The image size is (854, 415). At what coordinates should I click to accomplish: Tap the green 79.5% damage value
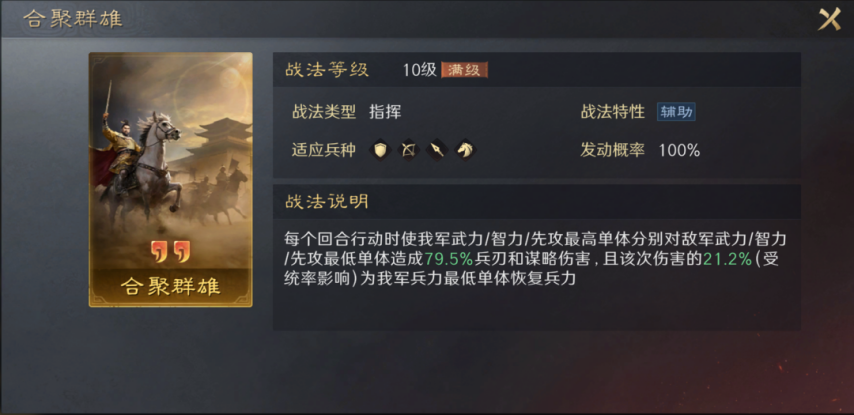[449, 258]
